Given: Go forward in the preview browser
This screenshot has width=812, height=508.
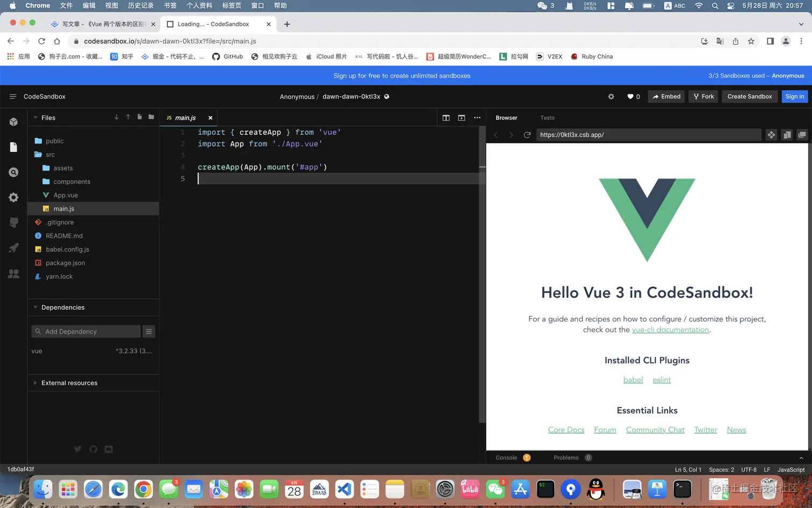Looking at the screenshot, I should coord(511,135).
